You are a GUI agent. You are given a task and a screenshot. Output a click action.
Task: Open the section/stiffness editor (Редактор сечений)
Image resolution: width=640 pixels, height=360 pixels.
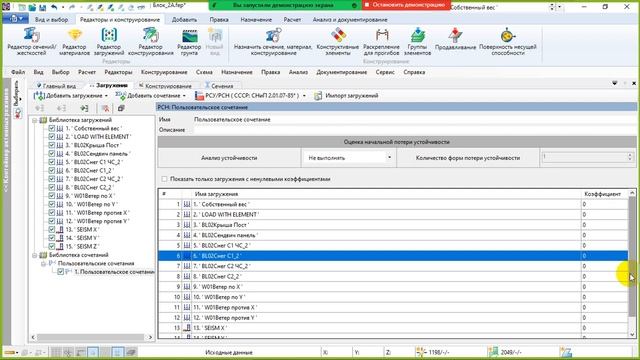pyautogui.click(x=32, y=41)
